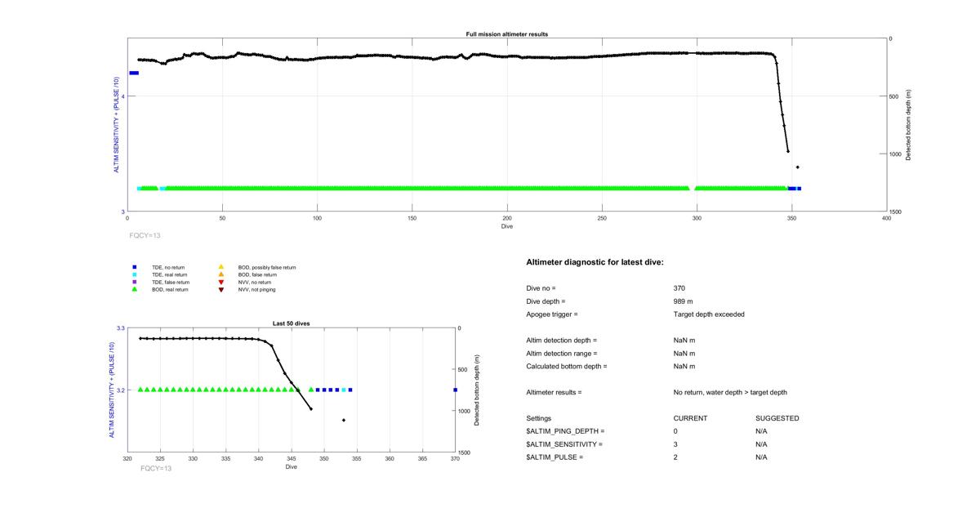Click the 'Apogee trigger =' label
980x508 pixels.
552,314
